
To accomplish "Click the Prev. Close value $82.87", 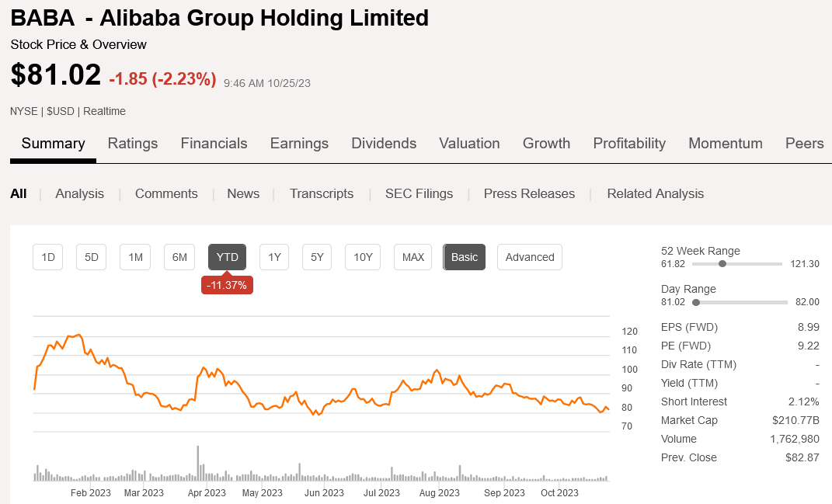I will [x=802, y=457].
